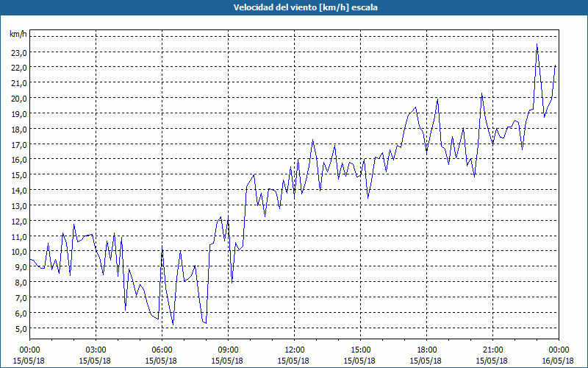This screenshot has width=588, height=368.
Task: Click the wind speed peak above 23 km/h
Action: pos(537,44)
